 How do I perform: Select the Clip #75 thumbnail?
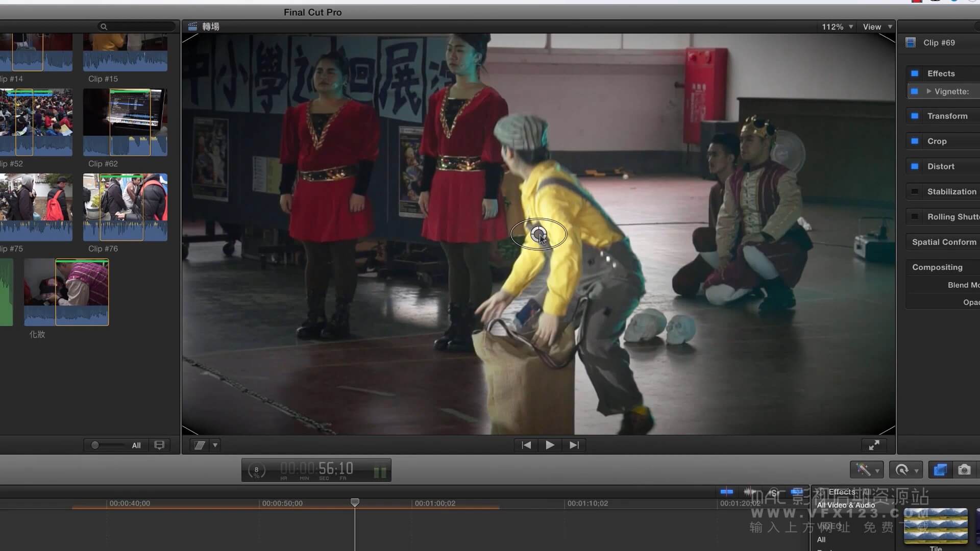[x=36, y=207]
